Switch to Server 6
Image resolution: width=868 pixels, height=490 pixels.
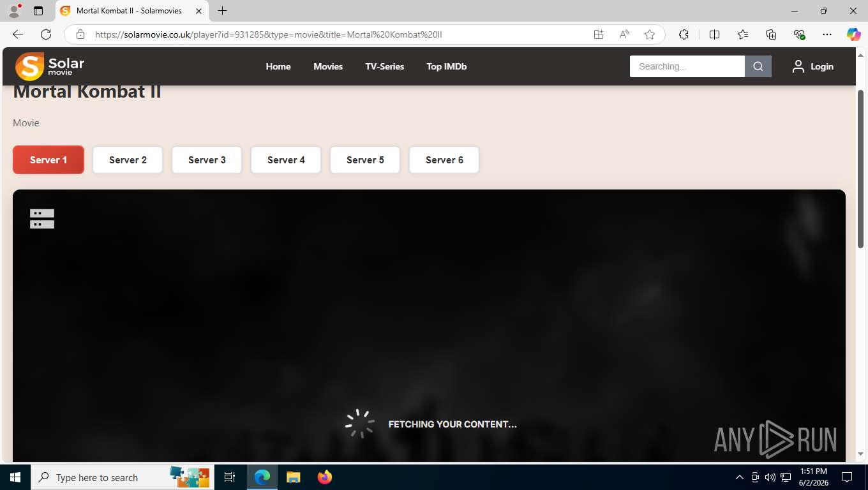click(x=444, y=160)
